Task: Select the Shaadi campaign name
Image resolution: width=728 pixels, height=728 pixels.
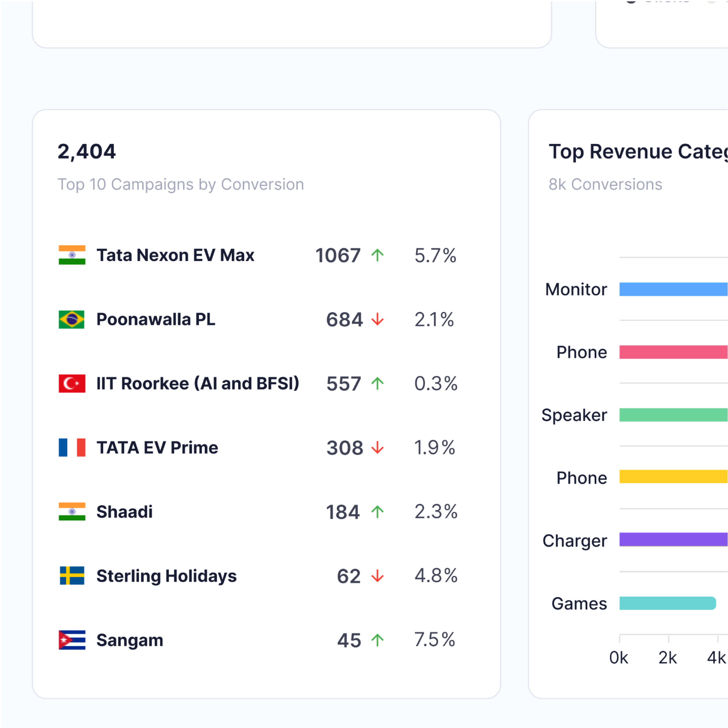Action: [x=124, y=511]
